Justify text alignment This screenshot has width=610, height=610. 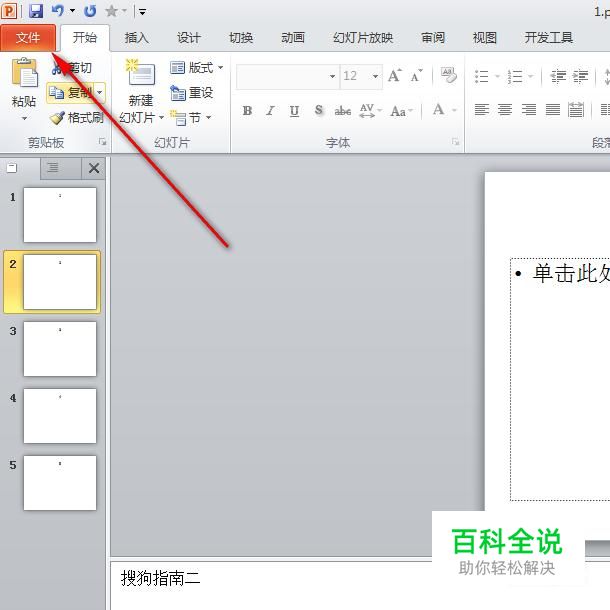click(x=552, y=110)
